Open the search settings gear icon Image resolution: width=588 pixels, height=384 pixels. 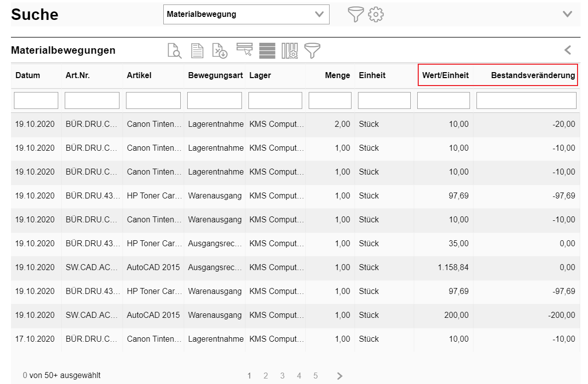click(376, 14)
